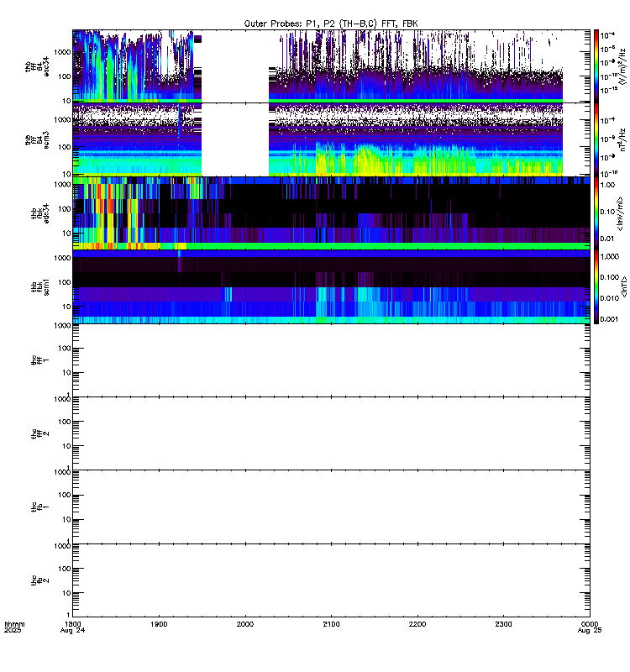Click the "2300" time axis label
The width and height of the screenshot is (630, 672).
pyautogui.click(x=503, y=624)
